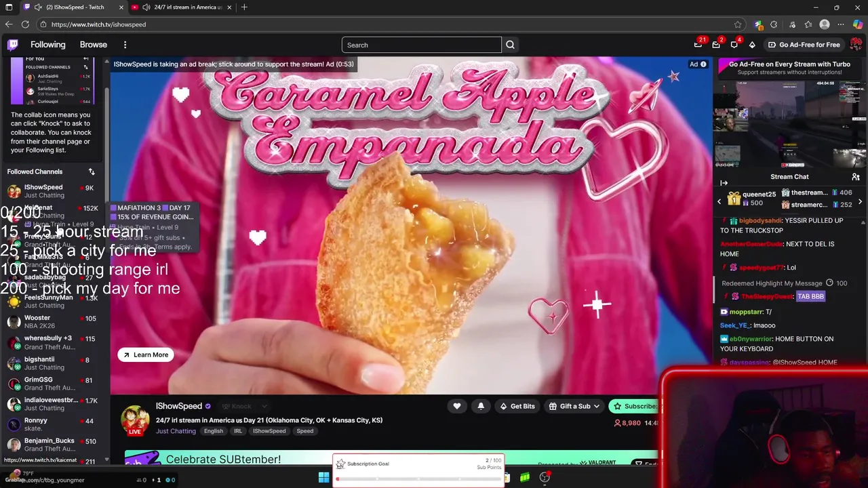Viewport: 868px width, 488px height.
Task: Collapse chat with the arrow icon
Action: point(724,183)
